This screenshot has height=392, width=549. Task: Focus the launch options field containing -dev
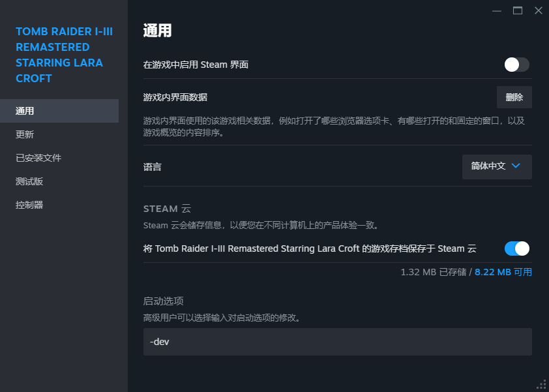(x=337, y=342)
